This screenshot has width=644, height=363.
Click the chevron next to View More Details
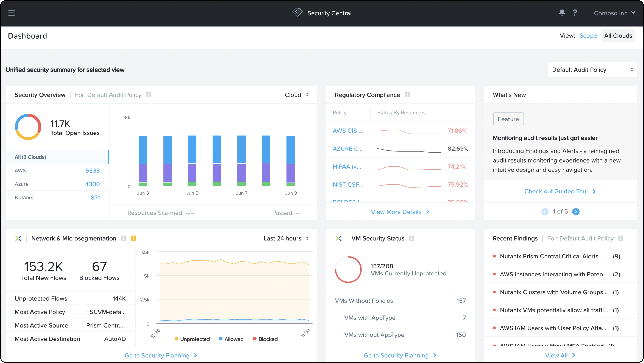[428, 212]
